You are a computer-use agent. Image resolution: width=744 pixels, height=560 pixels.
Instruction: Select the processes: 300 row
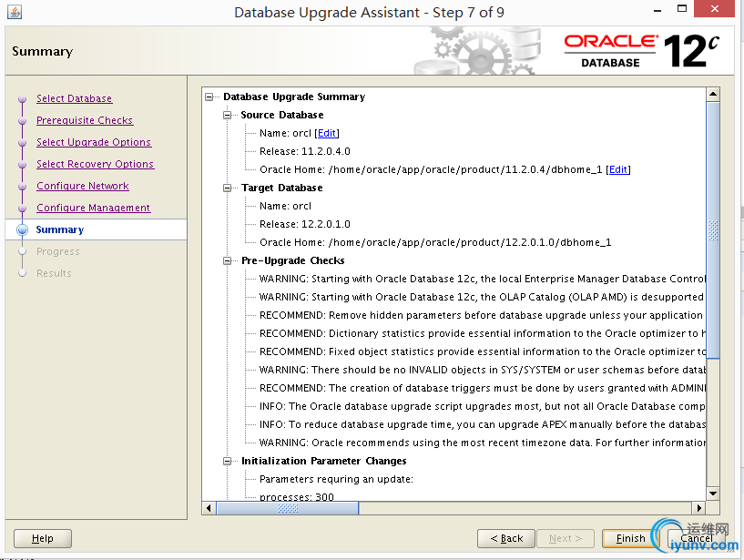point(297,497)
